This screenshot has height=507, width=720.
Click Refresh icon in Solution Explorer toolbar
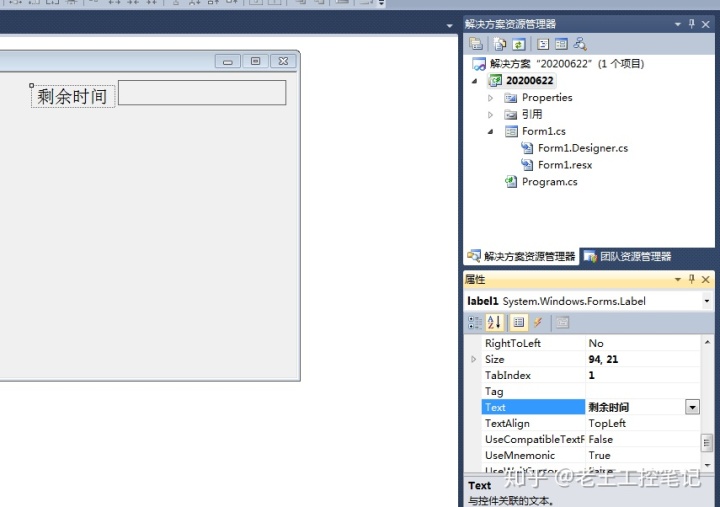point(518,44)
